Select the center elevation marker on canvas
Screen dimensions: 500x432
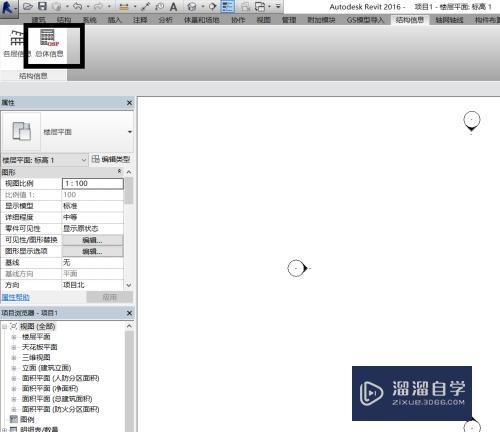coord(298,268)
